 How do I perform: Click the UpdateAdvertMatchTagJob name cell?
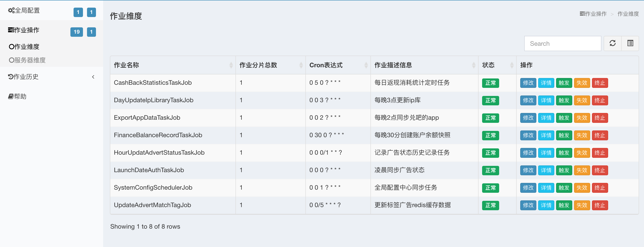(x=173, y=205)
